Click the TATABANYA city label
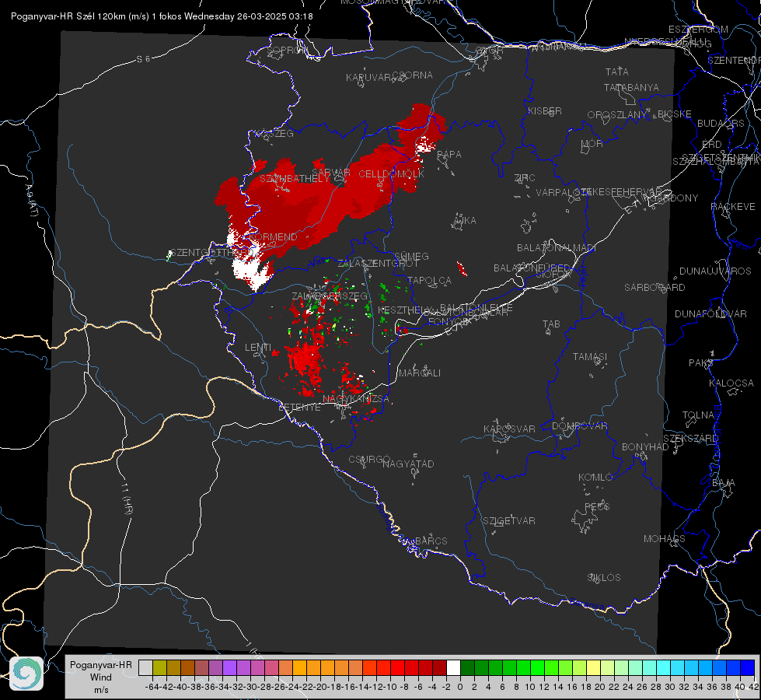This screenshot has width=761, height=700. 631,87
